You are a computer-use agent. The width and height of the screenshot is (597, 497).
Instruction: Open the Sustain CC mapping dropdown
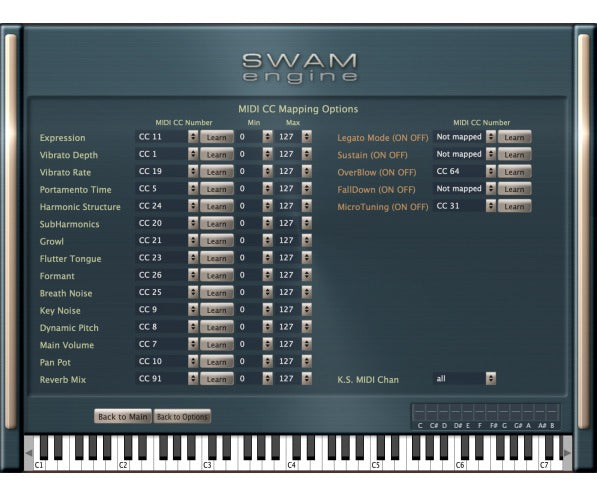491,154
